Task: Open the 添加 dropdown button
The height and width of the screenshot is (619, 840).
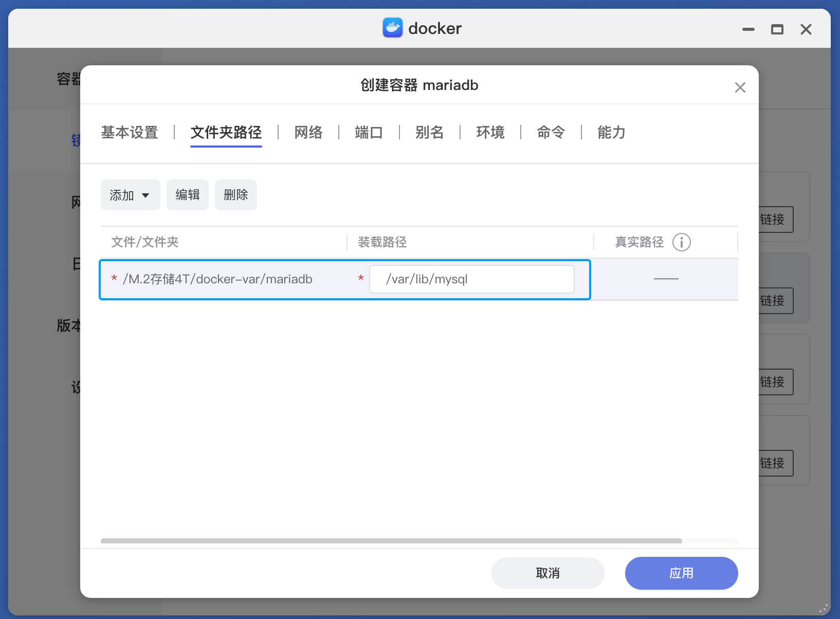Action: [131, 195]
